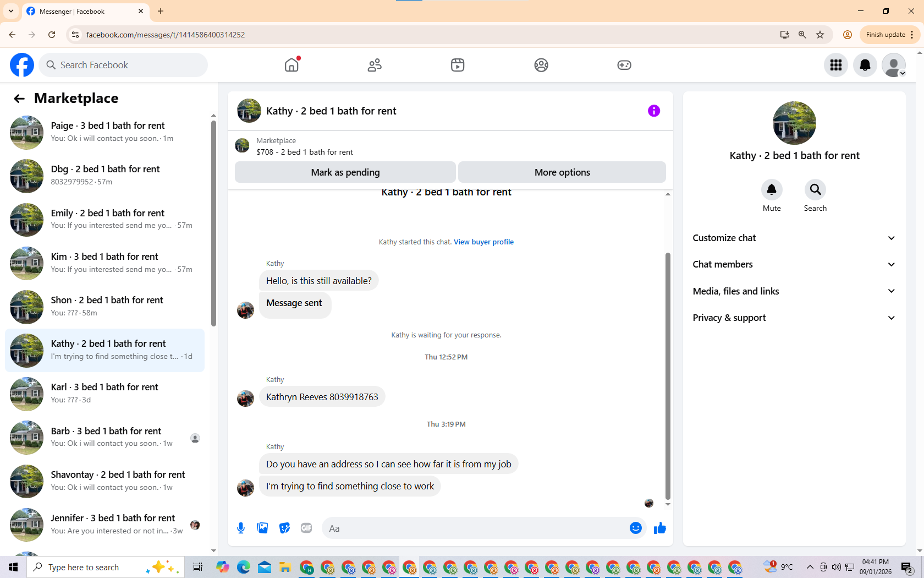Choose a sticker icon
The image size is (924, 578).
click(284, 528)
